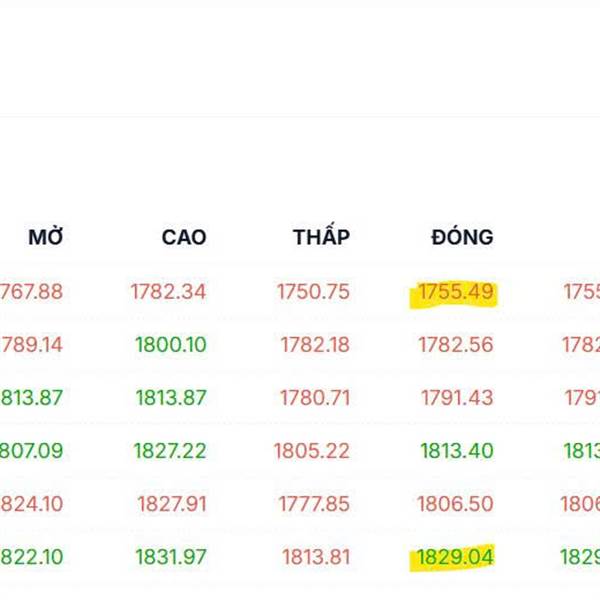Click low price 1813.81

tap(316, 557)
